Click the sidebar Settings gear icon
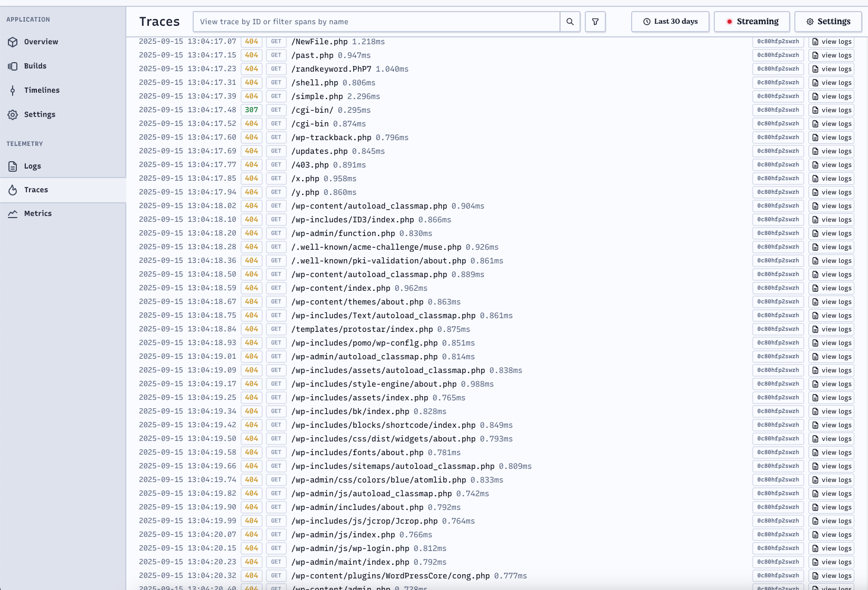Image resolution: width=868 pixels, height=590 pixels. 13,114
